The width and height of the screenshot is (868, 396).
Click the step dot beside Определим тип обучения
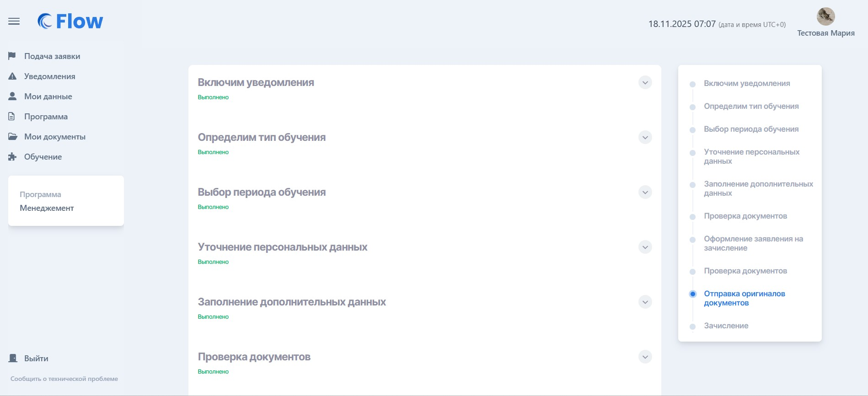692,107
